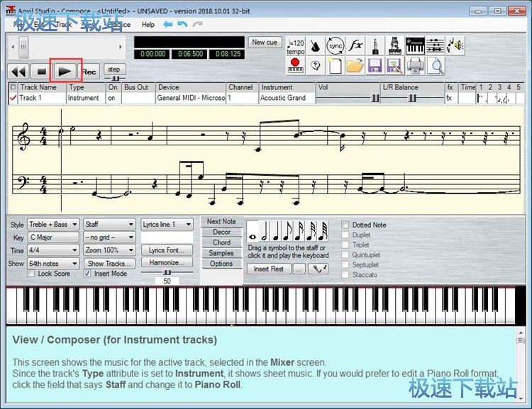Tick the Dotted Note checkbox
532x409 pixels.
pos(345,225)
